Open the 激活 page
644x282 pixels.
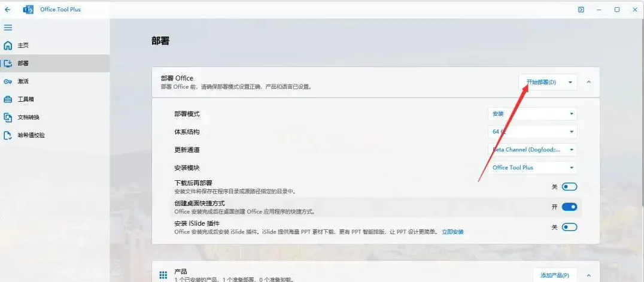point(55,81)
